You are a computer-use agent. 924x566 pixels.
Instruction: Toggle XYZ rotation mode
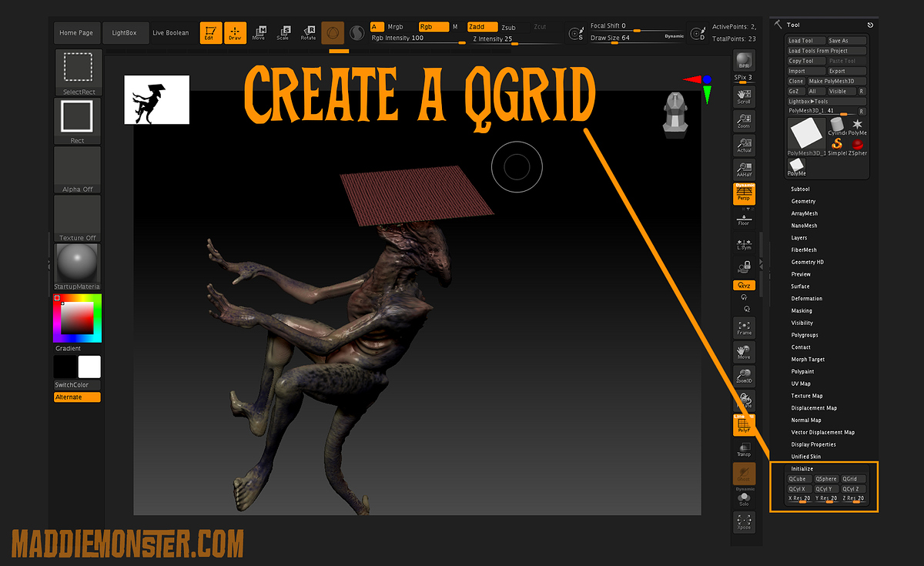[744, 285]
